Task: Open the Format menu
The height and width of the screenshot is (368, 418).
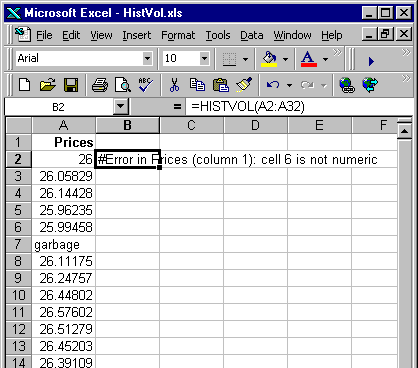Action: (178, 35)
